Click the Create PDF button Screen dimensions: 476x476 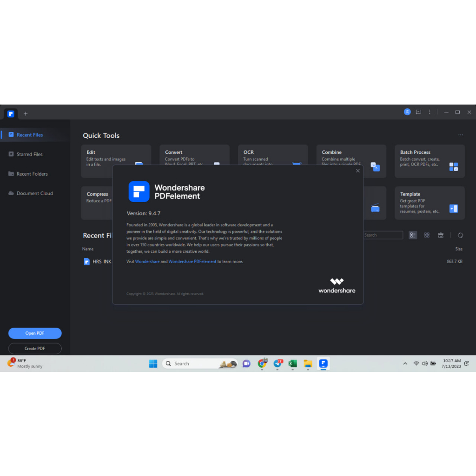tap(35, 348)
